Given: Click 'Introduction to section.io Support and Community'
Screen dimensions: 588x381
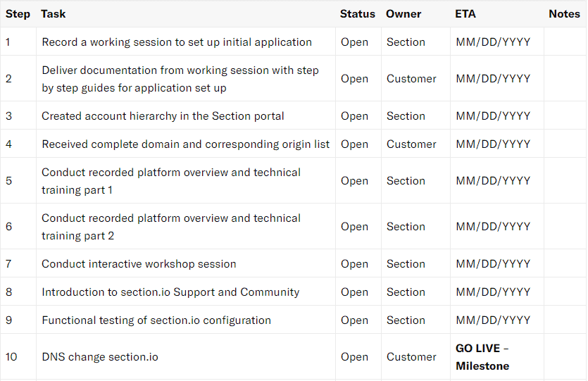Looking at the screenshot, I should [x=170, y=292].
